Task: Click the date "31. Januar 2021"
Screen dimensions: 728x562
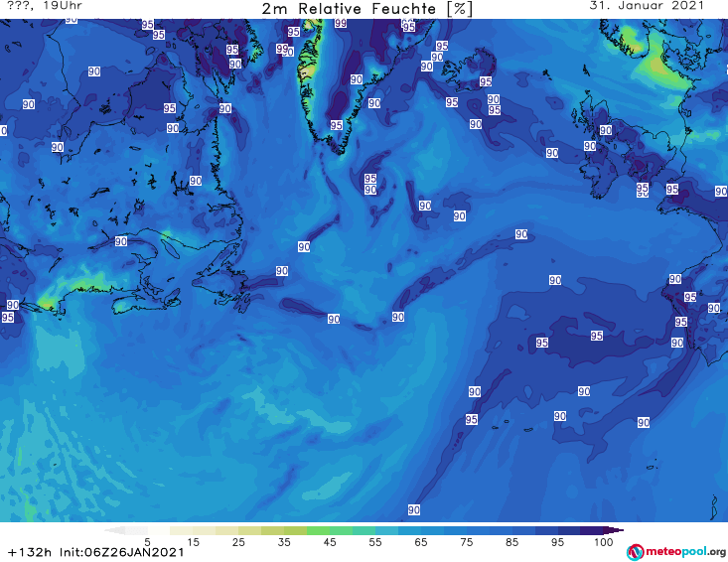Action: pyautogui.click(x=647, y=6)
